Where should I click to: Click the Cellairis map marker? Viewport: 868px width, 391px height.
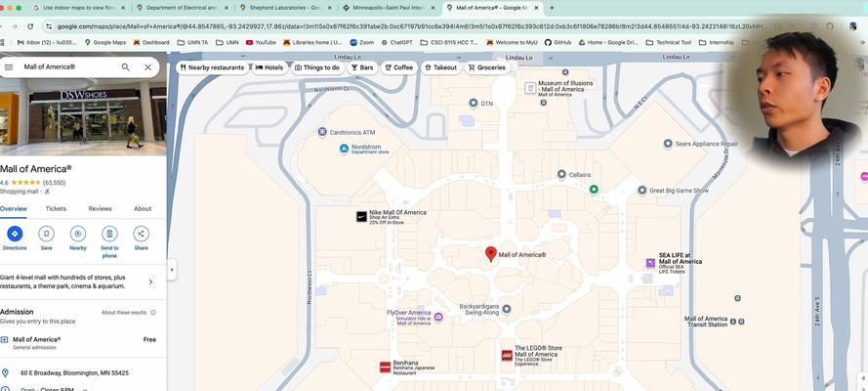pos(561,174)
